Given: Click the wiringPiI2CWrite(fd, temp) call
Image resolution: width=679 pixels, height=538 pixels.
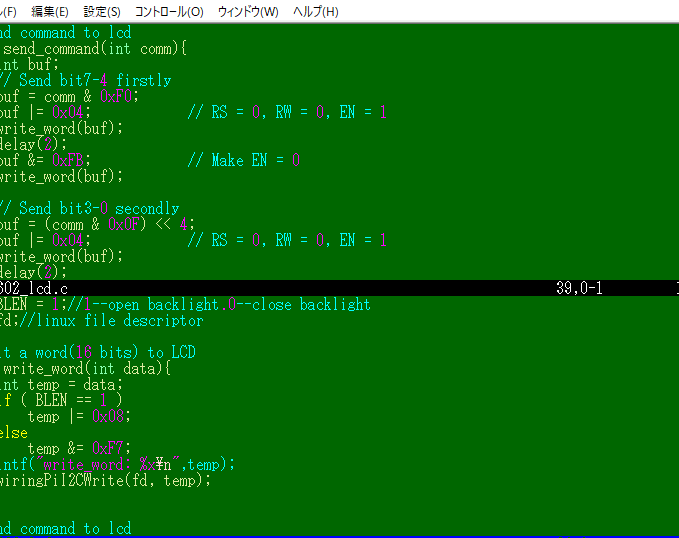Looking at the screenshot, I should tap(105, 480).
